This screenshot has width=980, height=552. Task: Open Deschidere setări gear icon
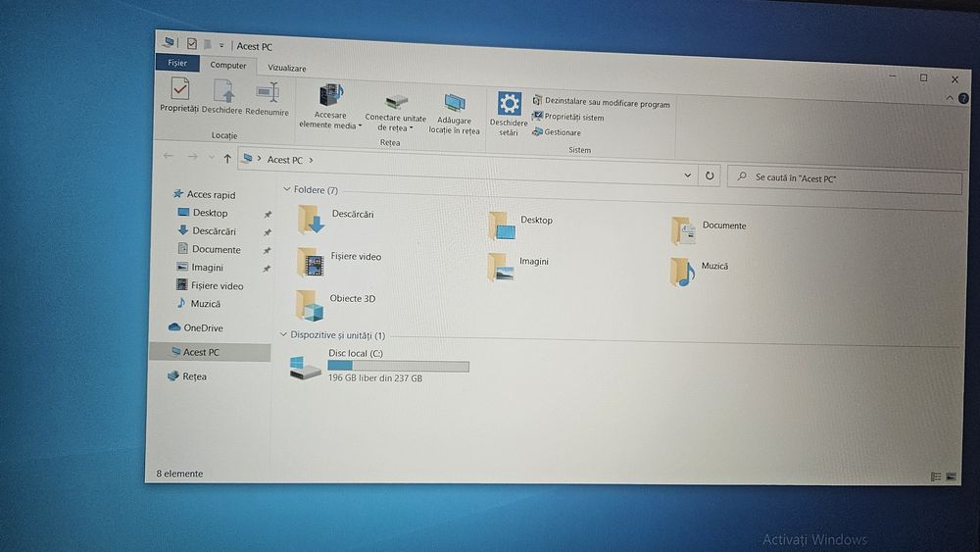(509, 104)
